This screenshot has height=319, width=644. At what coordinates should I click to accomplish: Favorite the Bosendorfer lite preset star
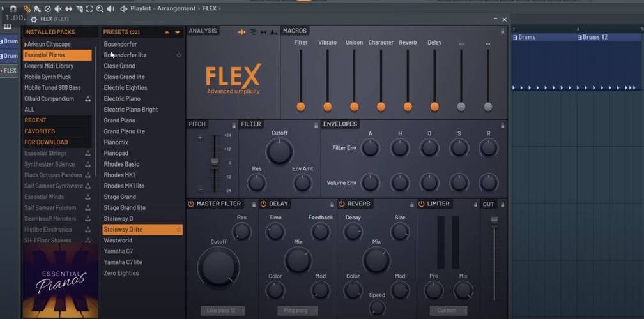179,55
